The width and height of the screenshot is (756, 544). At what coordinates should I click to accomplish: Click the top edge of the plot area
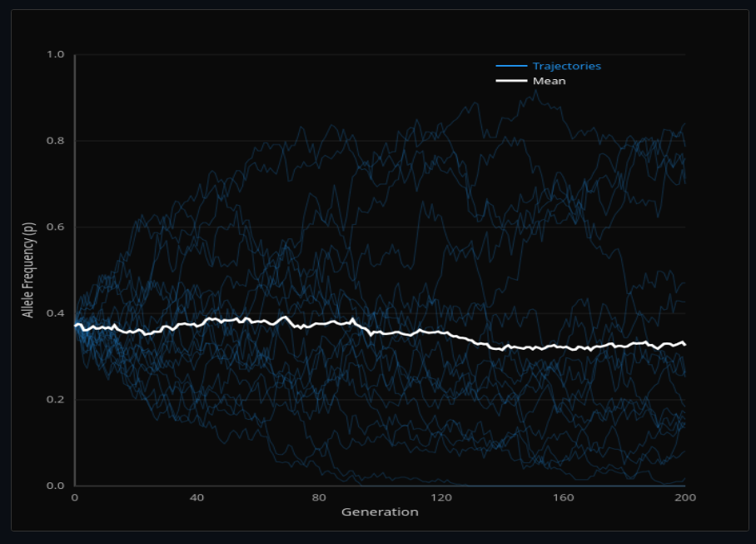click(x=375, y=52)
